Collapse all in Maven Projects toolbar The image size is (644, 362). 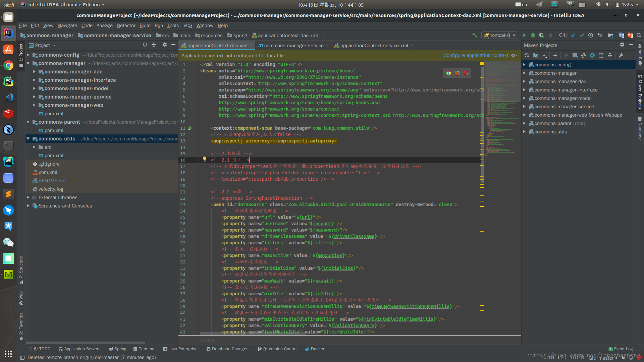pos(610,55)
